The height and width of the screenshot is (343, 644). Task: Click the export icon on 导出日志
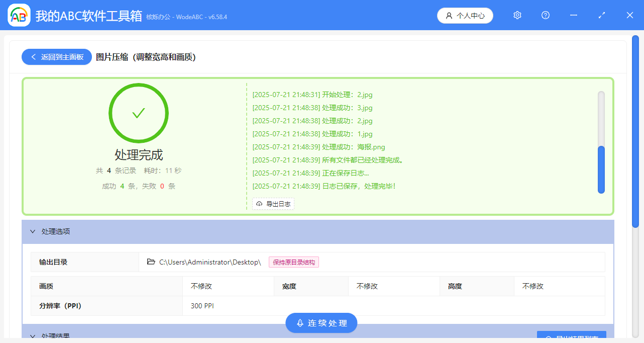coord(259,204)
